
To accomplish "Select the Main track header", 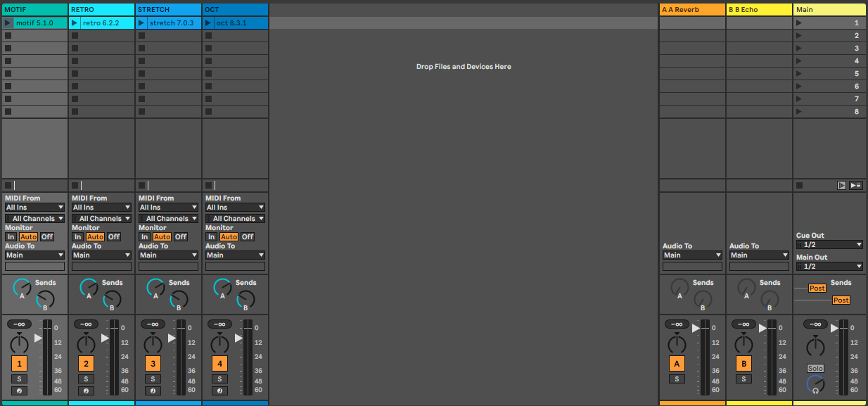I will (829, 10).
